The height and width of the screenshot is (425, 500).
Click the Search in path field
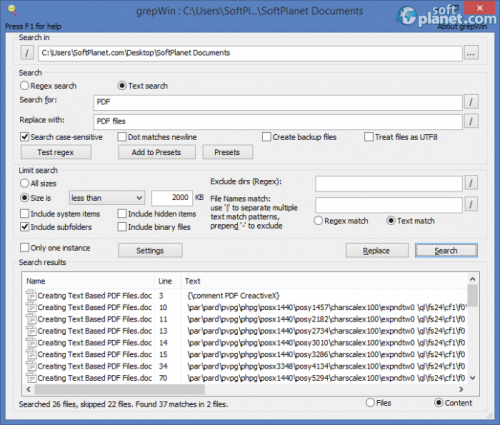coord(250,53)
